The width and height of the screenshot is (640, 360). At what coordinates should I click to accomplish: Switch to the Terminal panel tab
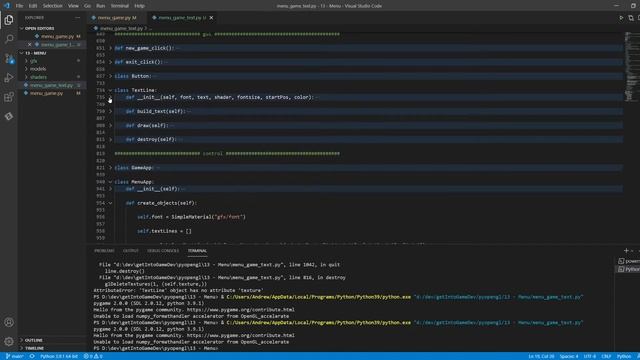click(197, 251)
